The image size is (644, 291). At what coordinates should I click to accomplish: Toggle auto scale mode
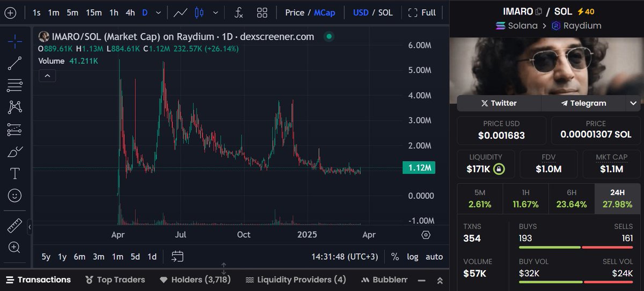point(434,257)
